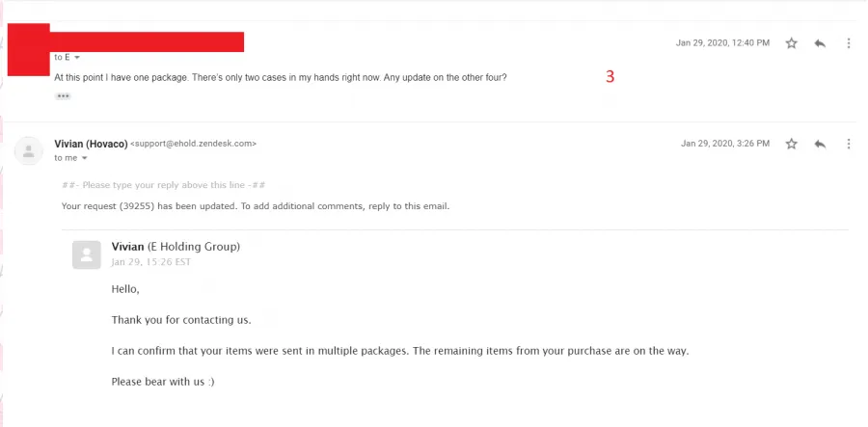Click 'Your request (39255)' text line

click(x=256, y=207)
